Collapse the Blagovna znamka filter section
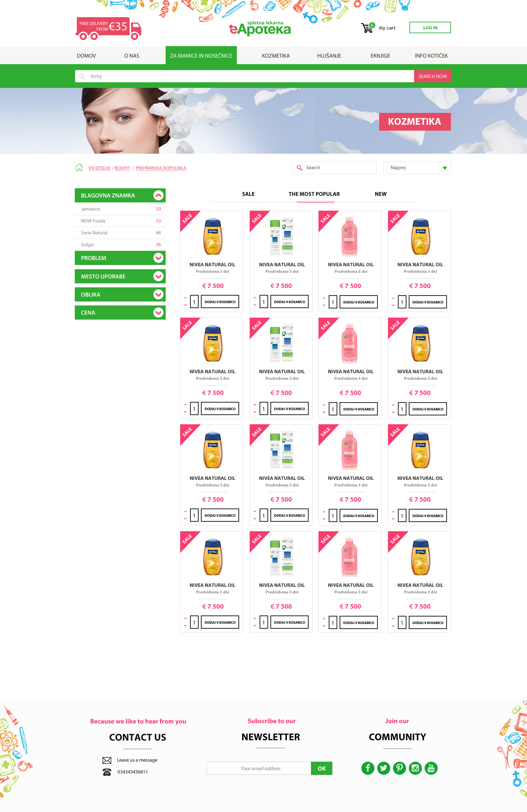Viewport: 527px width, 812px height. coord(158,196)
